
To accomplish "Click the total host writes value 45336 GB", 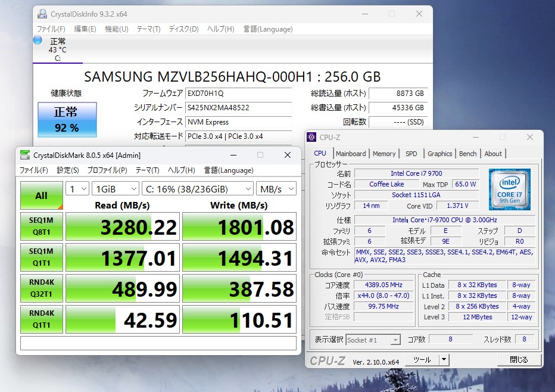I will (398, 108).
